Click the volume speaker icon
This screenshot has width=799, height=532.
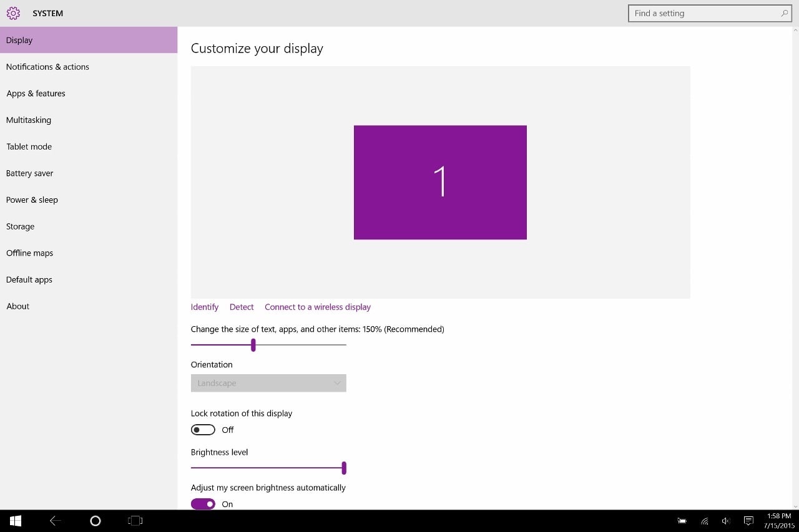tap(726, 520)
